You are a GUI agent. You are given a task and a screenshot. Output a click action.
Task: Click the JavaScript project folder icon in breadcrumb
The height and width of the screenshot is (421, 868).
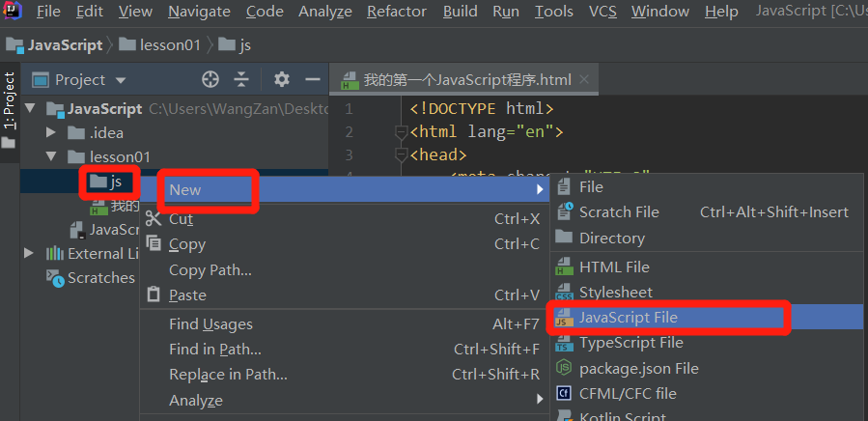14,45
